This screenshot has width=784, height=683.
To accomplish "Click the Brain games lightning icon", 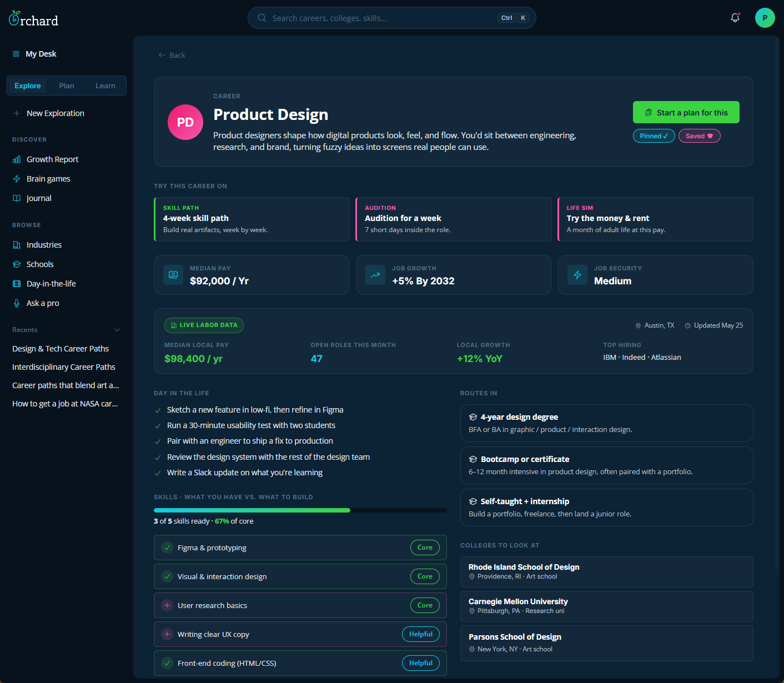I will pos(17,179).
